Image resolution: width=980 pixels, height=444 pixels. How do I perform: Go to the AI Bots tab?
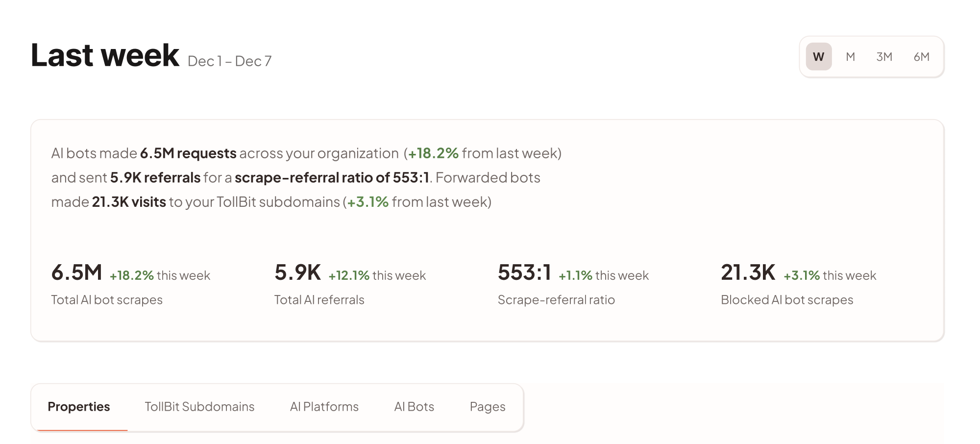[414, 407]
